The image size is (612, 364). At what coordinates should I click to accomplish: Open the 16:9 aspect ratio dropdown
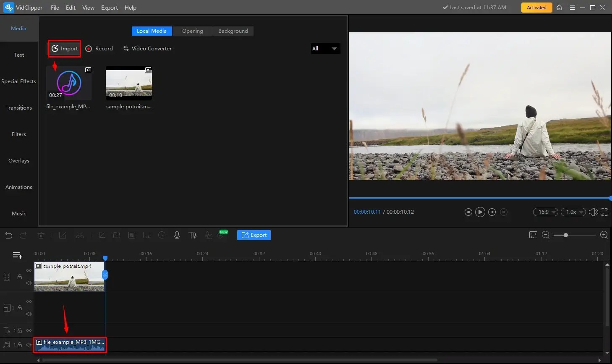click(545, 212)
